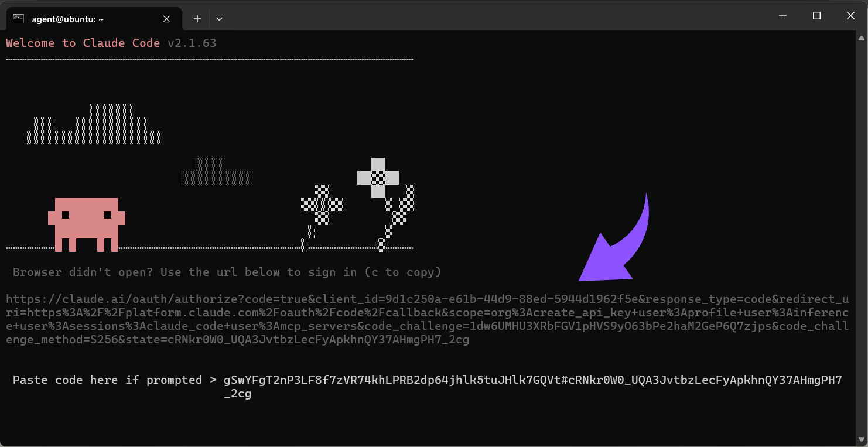Click the terminal icon in the tab
This screenshot has width=868, height=447.
(x=18, y=19)
